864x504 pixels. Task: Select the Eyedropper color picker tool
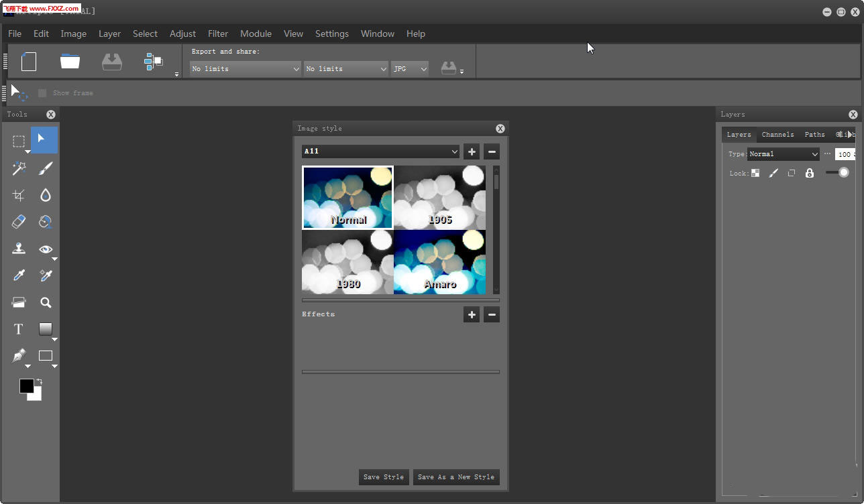[x=19, y=275]
